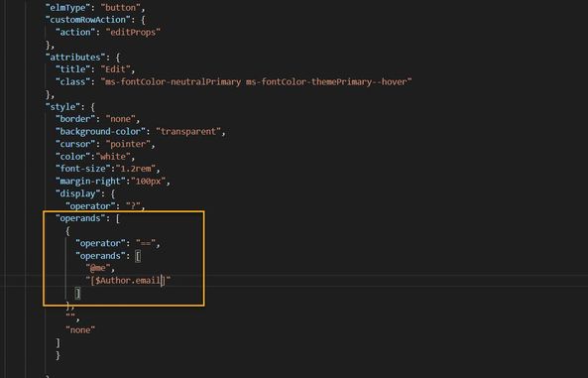This screenshot has width=588, height=378.
Task: Click the "white" color value
Action: [x=113, y=156]
